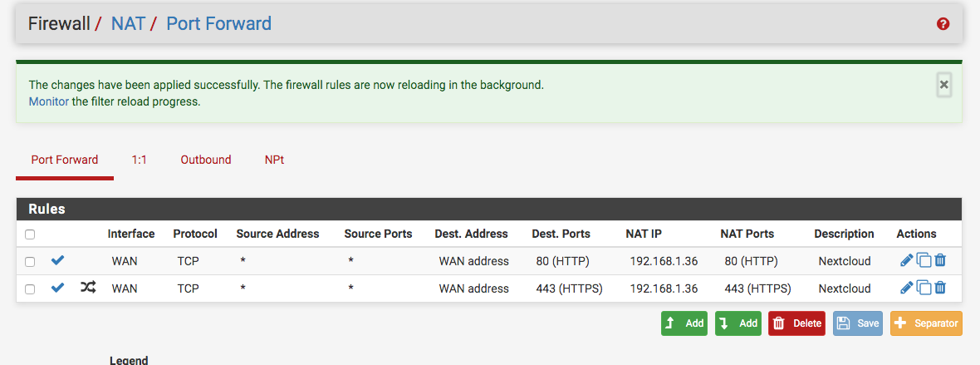Screen dimensions: 980x365
Task: Add rule to top with up-arrow Add button
Action: click(x=684, y=323)
